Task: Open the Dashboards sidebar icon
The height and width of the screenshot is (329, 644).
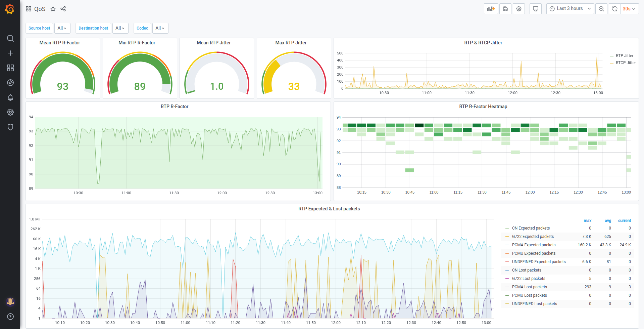Action: (10, 68)
